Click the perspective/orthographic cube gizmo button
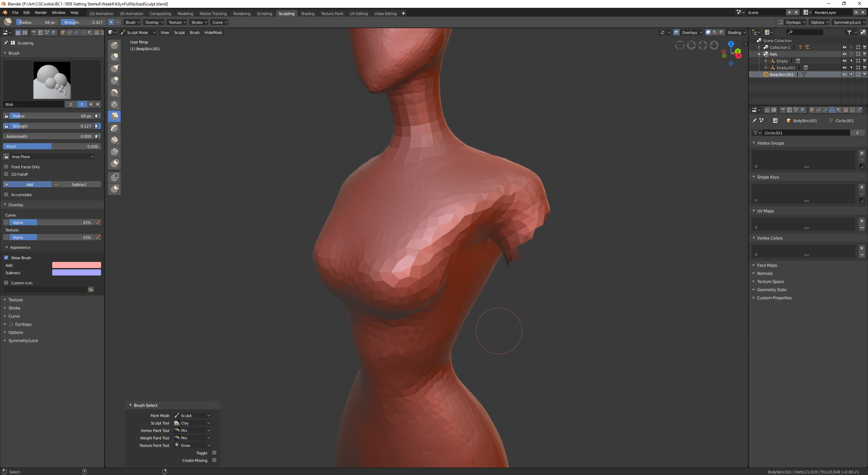Screen dimensions: 868x475 pyautogui.click(x=680, y=45)
